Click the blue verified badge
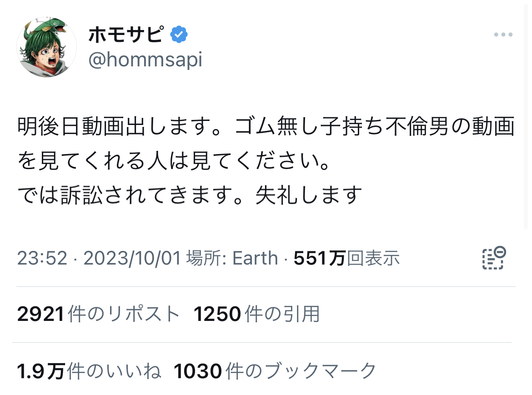The width and height of the screenshot is (532, 395). (x=179, y=35)
